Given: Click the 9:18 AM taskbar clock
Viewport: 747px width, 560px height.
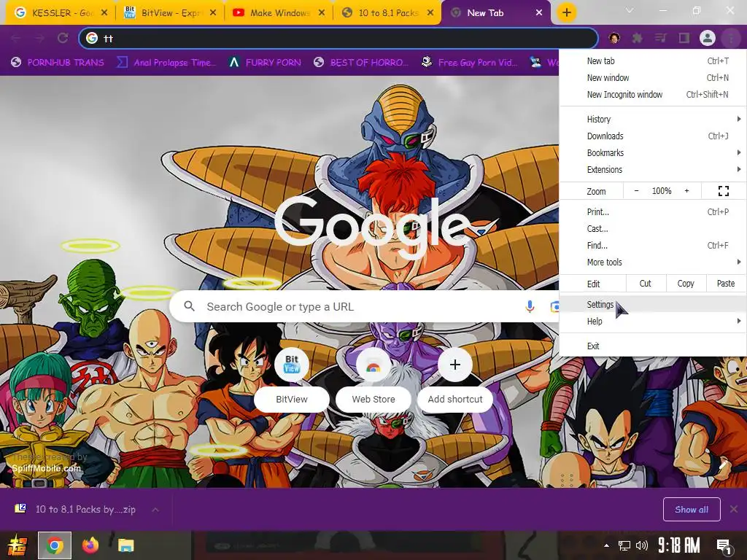Looking at the screenshot, I should (678, 545).
